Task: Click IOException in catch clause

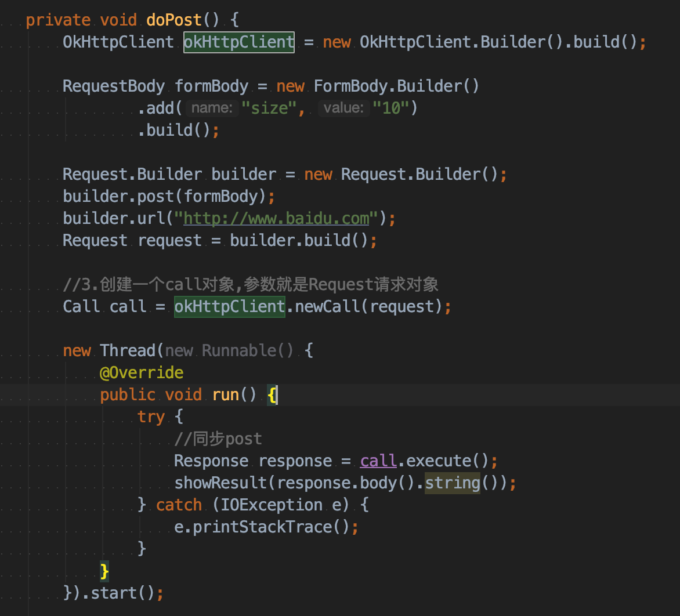Action: (272, 505)
